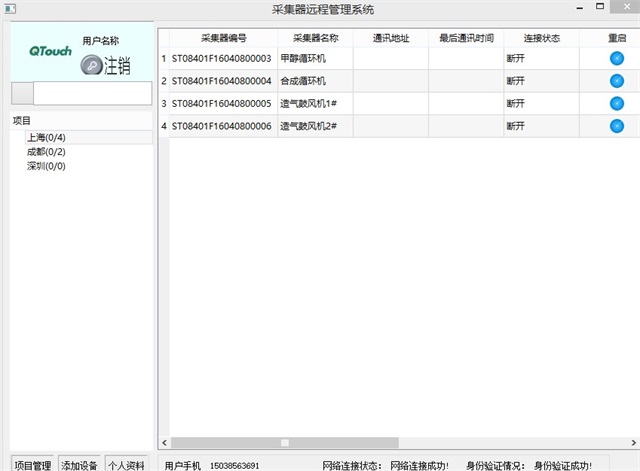Click the gray button beside search field
This screenshot has width=640, height=471.
[22, 93]
